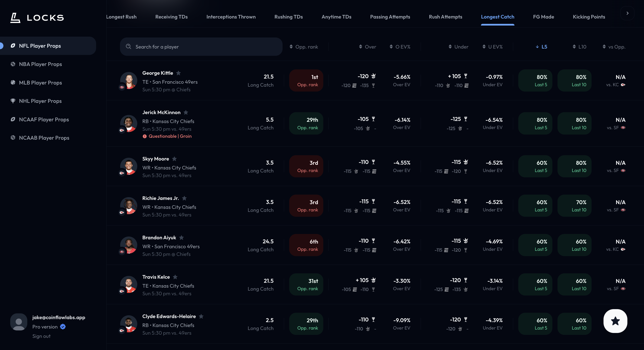Toggle favorite star for Jerick McKinnon
Viewport: 644px width, 350px height.
click(186, 112)
